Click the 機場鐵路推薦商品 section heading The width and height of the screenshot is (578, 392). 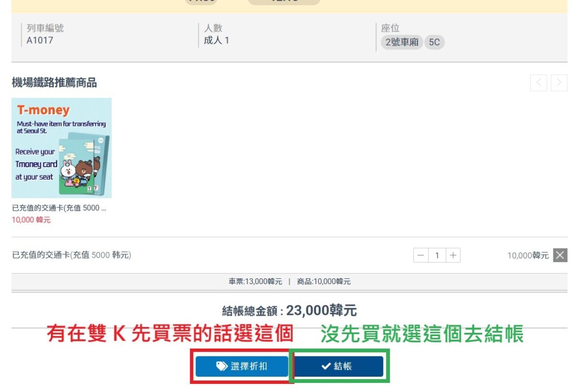[54, 83]
